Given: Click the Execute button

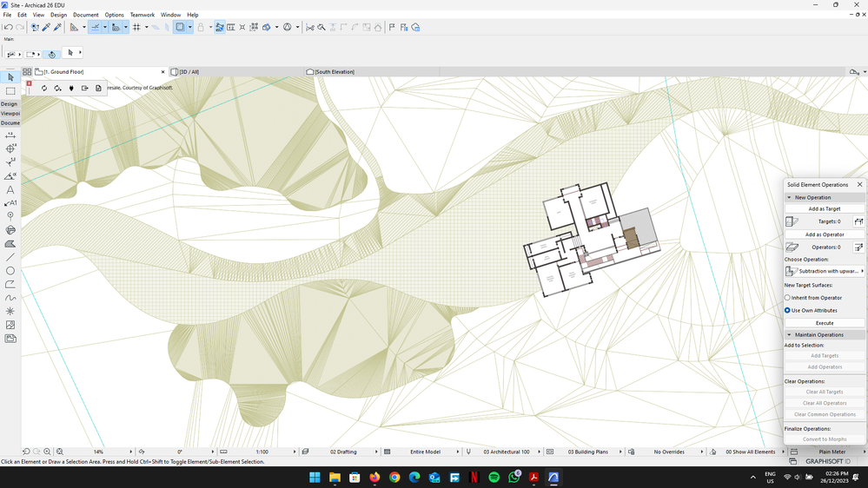Looking at the screenshot, I should [x=824, y=323].
